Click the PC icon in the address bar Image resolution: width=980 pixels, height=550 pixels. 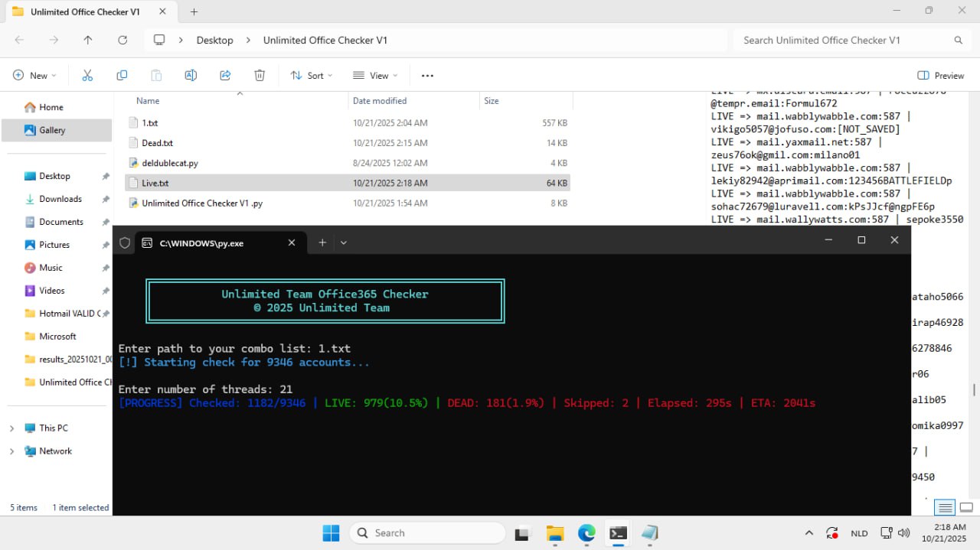click(x=159, y=40)
